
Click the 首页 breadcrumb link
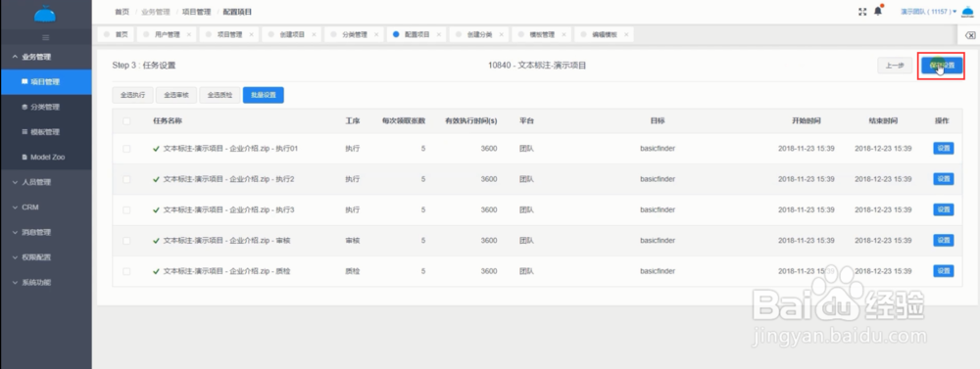pyautogui.click(x=122, y=12)
